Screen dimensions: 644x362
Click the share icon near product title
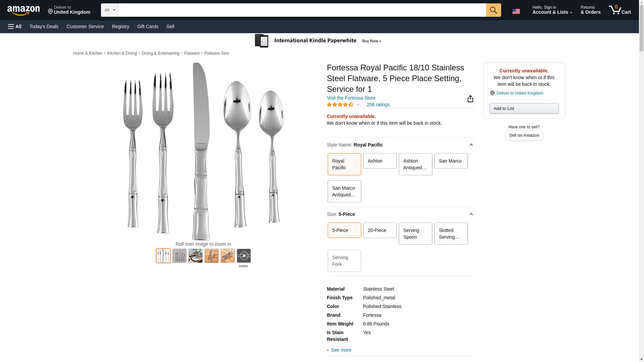[x=470, y=99]
